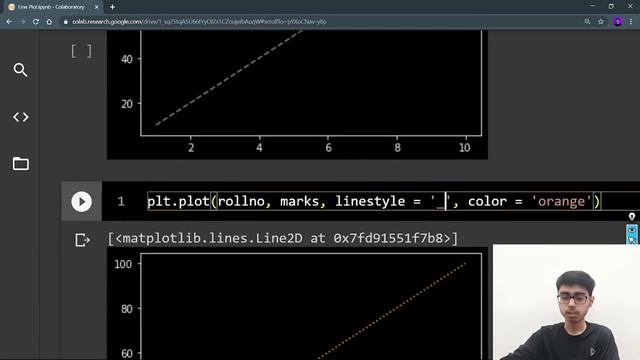Viewport: 640px width, 360px height.
Task: Open the Chrome profile avatar
Action: click(618, 22)
